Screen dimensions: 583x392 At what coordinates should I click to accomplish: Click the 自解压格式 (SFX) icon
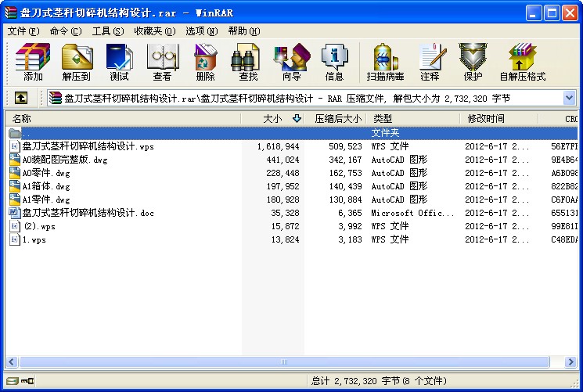pos(522,62)
